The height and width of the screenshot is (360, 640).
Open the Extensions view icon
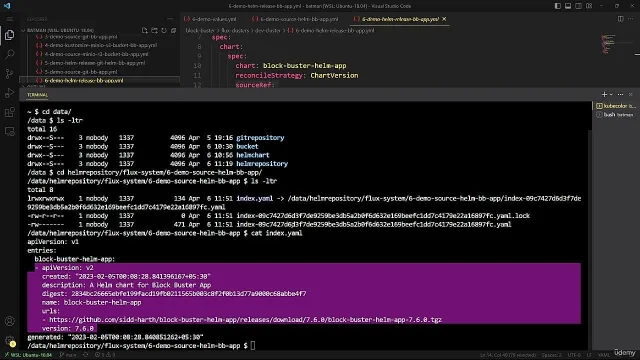[9, 112]
